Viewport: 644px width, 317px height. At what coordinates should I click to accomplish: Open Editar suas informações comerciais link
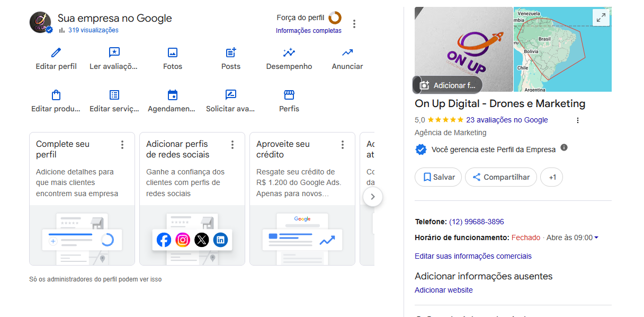473,256
